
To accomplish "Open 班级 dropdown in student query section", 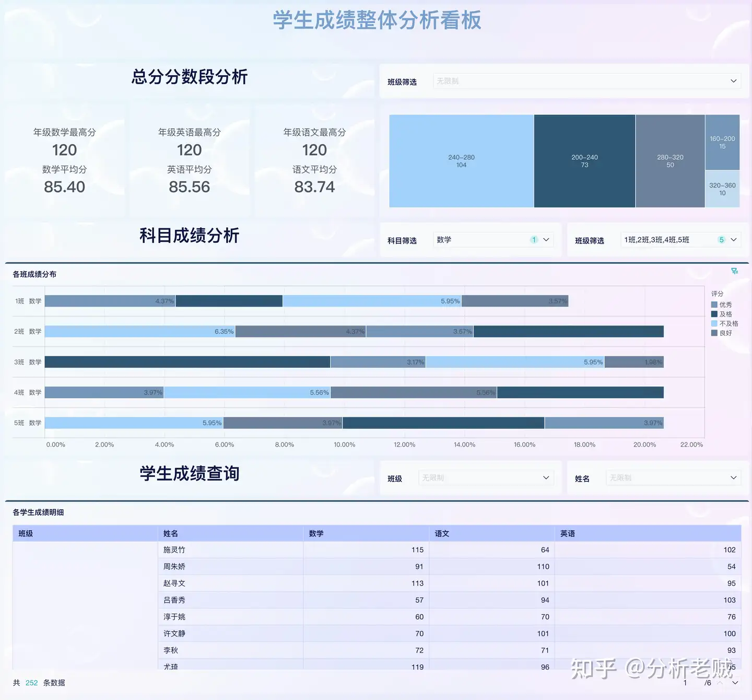I will (x=486, y=478).
